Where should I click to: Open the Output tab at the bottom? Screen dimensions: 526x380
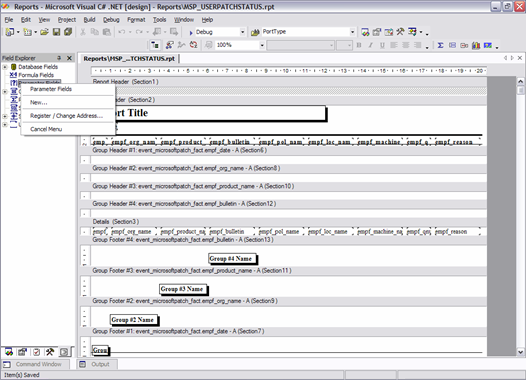(x=97, y=364)
